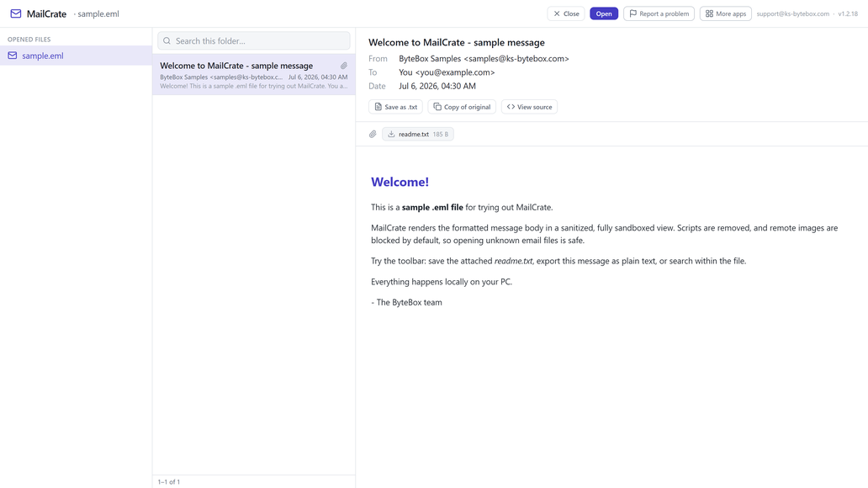
Task: Open the Welcome to MailCrate sample message
Action: [x=254, y=75]
